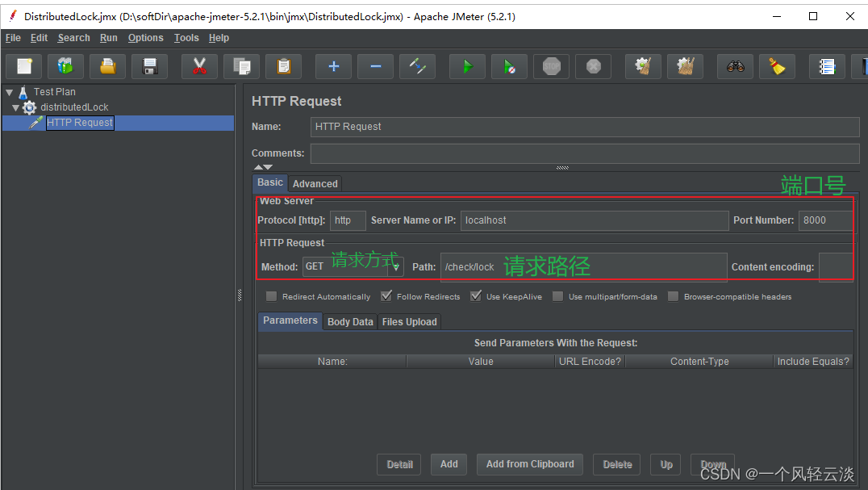Screen dimensions: 868x490
Task: Click the Value column header
Action: click(481, 362)
